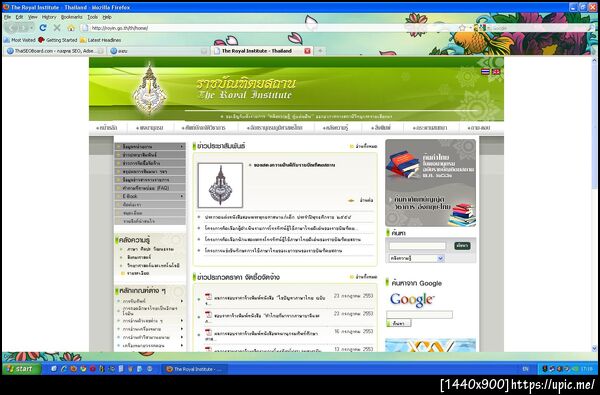The image size is (600, 395).
Task: Click the Google search input on page
Action: 419,315
